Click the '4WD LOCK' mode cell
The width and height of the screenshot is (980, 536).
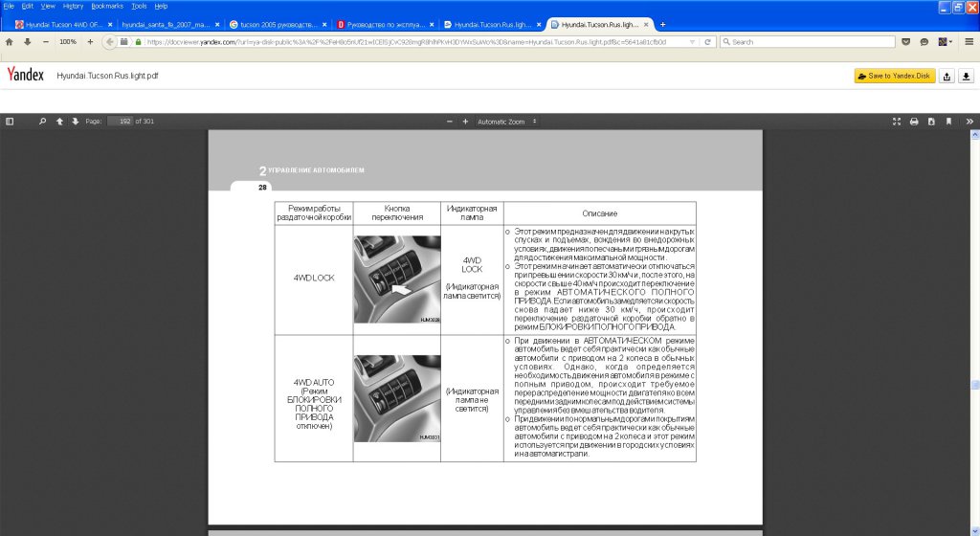click(314, 278)
